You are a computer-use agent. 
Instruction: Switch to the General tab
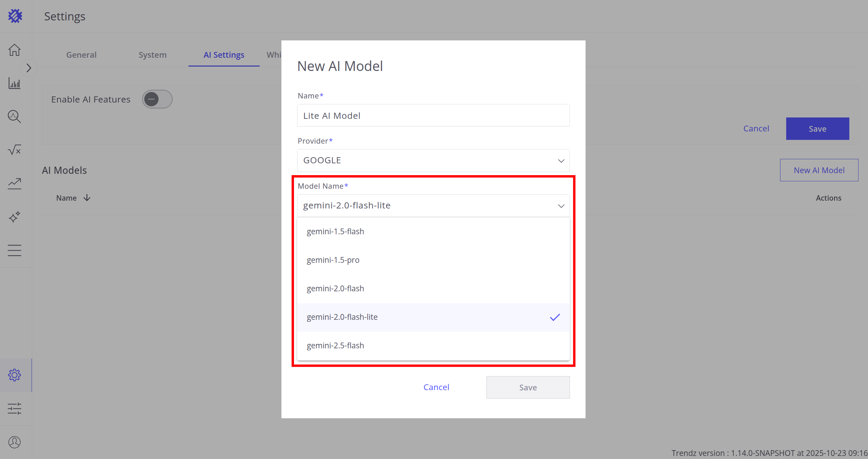81,55
